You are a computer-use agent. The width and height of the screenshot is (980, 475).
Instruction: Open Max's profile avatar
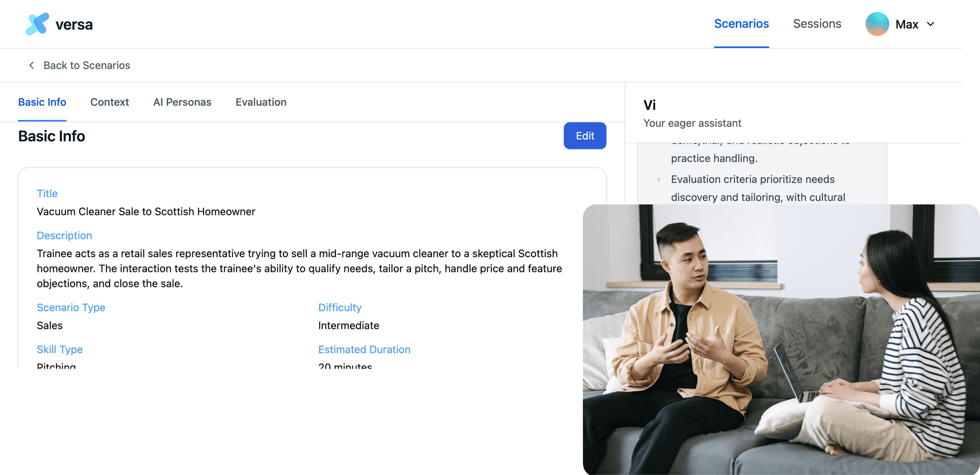point(877,24)
